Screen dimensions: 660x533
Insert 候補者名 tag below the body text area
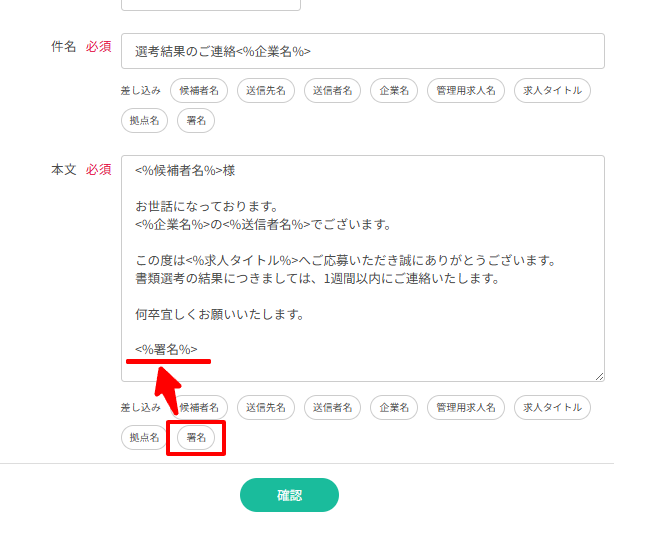pyautogui.click(x=199, y=408)
